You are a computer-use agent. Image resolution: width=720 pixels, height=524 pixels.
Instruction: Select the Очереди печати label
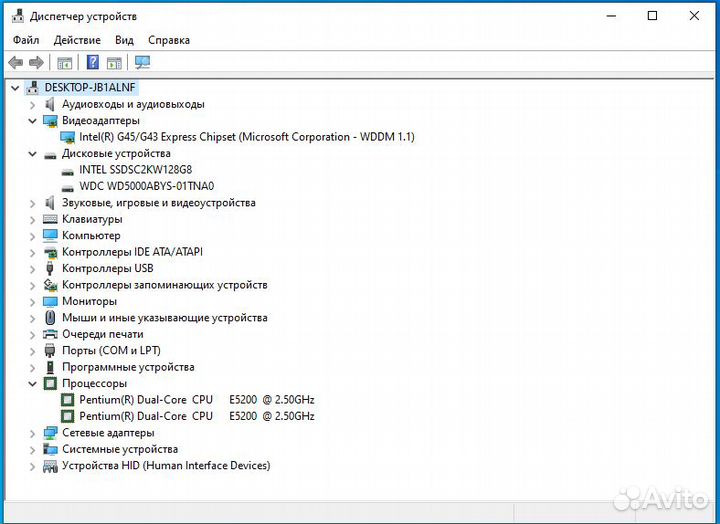(x=103, y=334)
